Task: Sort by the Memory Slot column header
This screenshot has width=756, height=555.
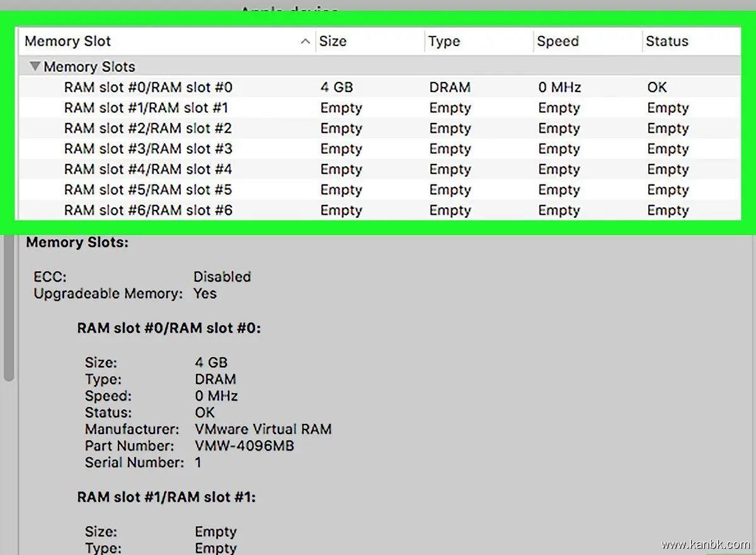Action: pos(68,42)
